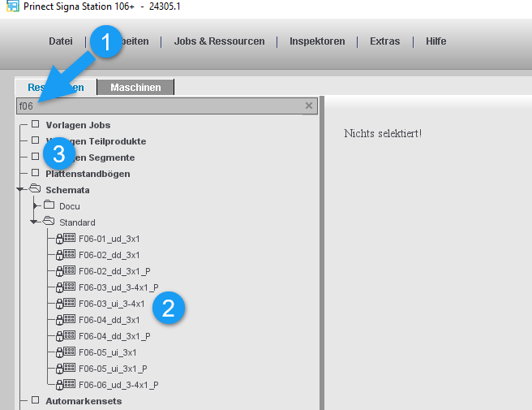Select the Standard folder label
This screenshot has height=410, width=532.
pyautogui.click(x=77, y=222)
